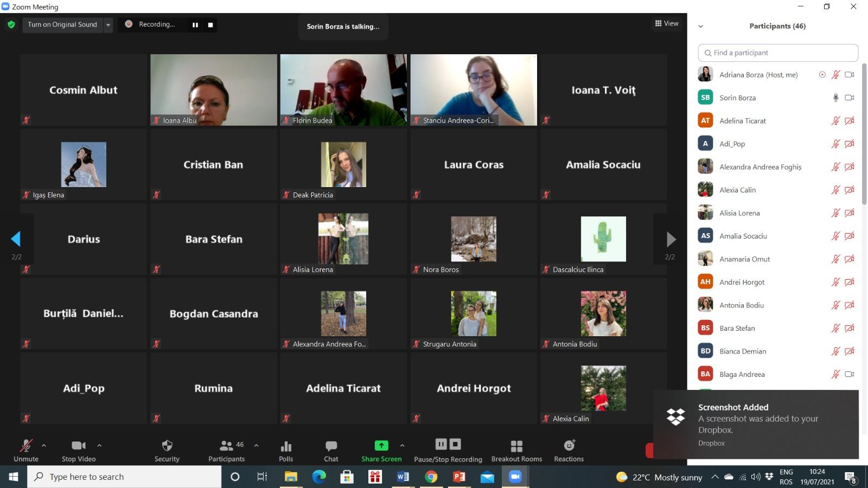Open the Polls icon
The height and width of the screenshot is (488, 868).
coord(286,446)
